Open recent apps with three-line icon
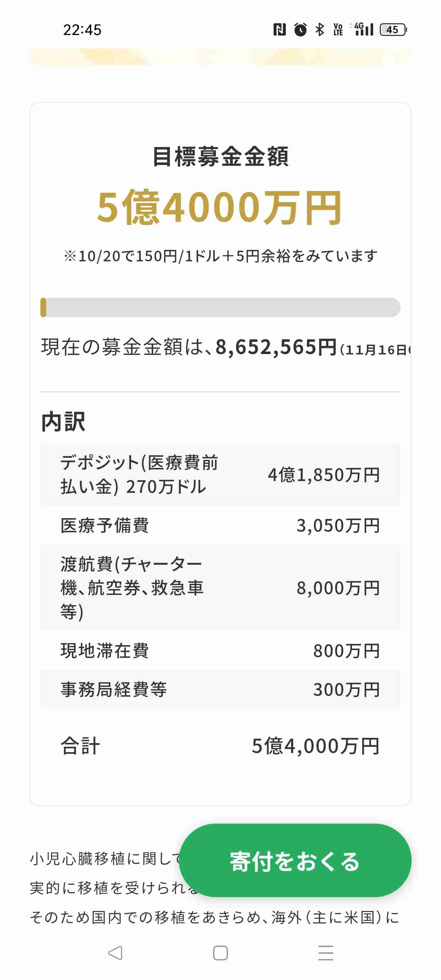 tap(326, 953)
